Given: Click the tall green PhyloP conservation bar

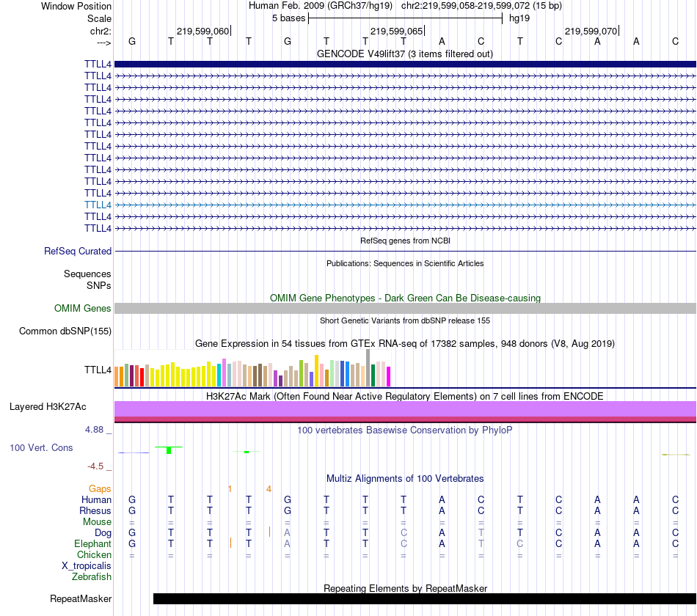Looking at the screenshot, I should (x=169, y=450).
